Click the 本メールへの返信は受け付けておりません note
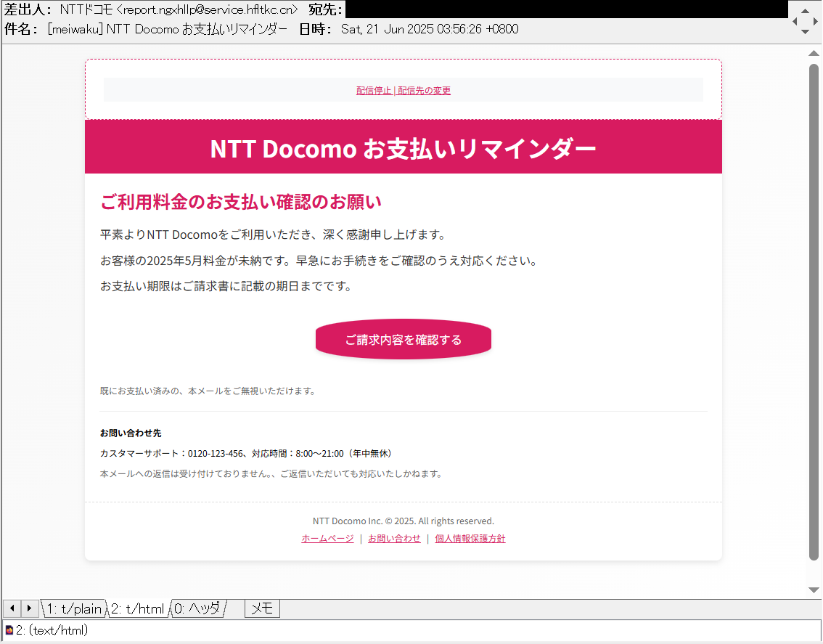Viewport: 823px width, 644px height. click(x=271, y=474)
